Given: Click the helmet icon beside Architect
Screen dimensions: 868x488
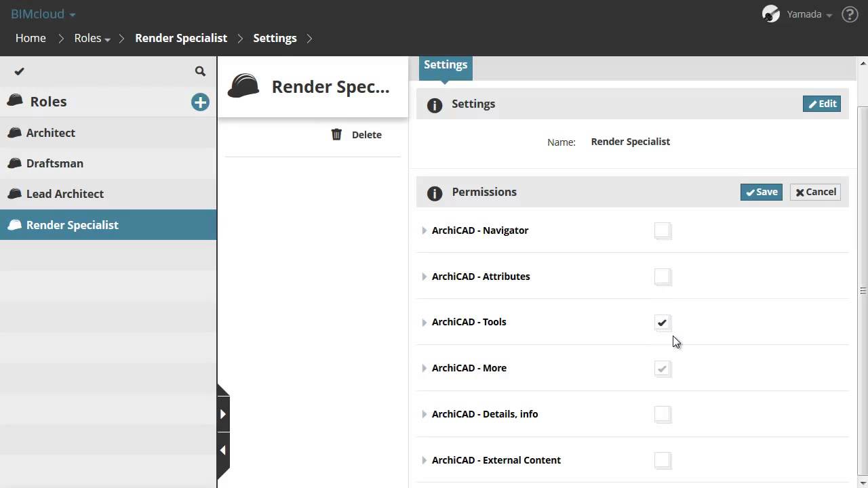Looking at the screenshot, I should coord(14,133).
